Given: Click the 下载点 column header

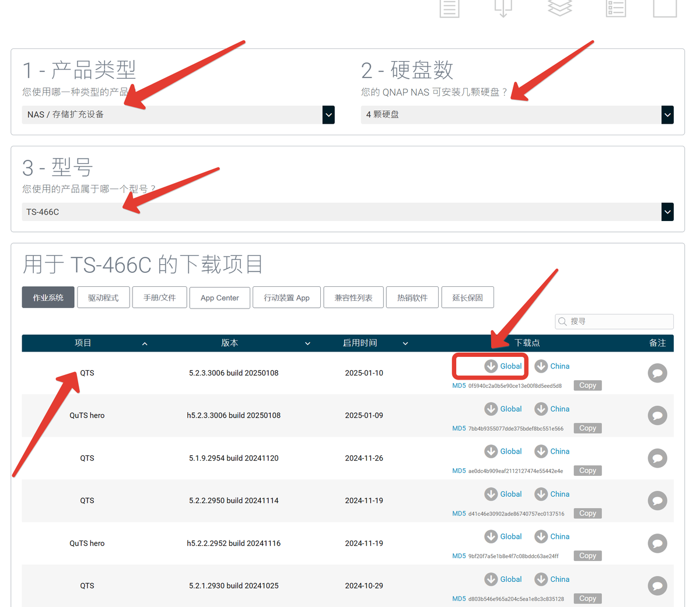Looking at the screenshot, I should (x=527, y=343).
